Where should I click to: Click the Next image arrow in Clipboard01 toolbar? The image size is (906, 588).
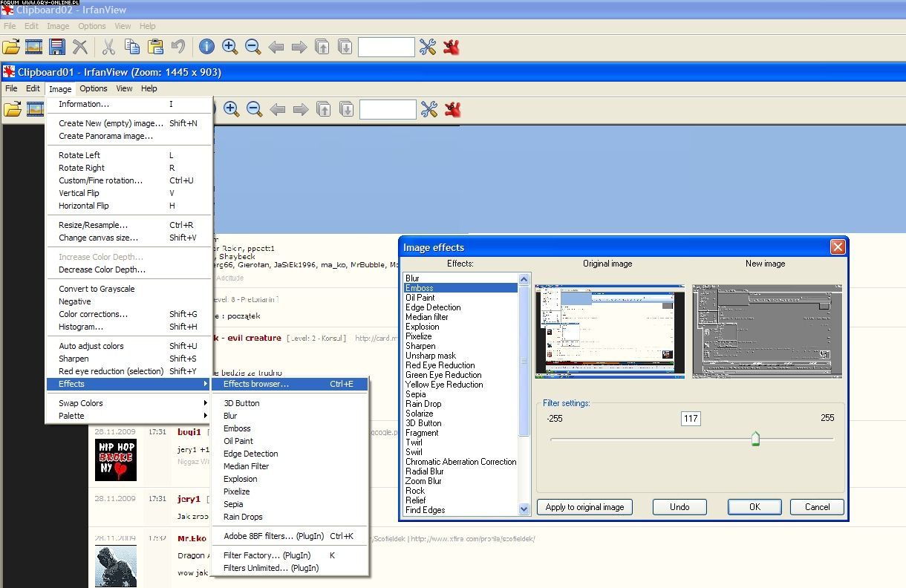[x=301, y=110]
